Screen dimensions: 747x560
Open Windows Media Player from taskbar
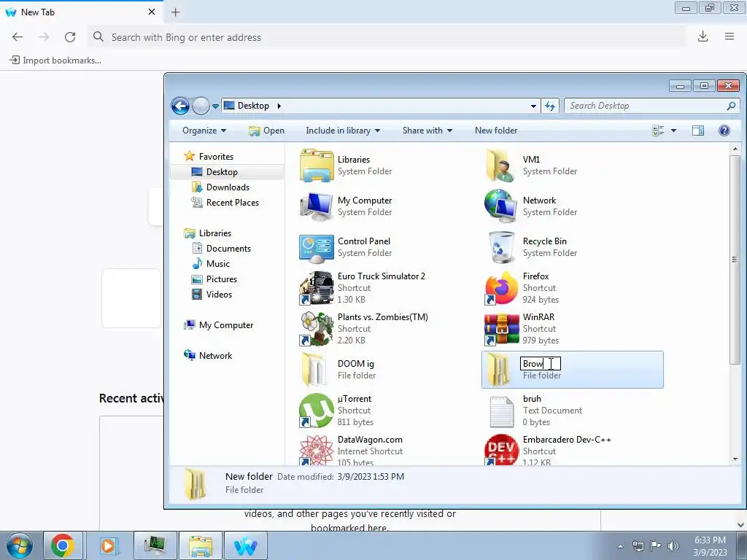[x=109, y=545]
